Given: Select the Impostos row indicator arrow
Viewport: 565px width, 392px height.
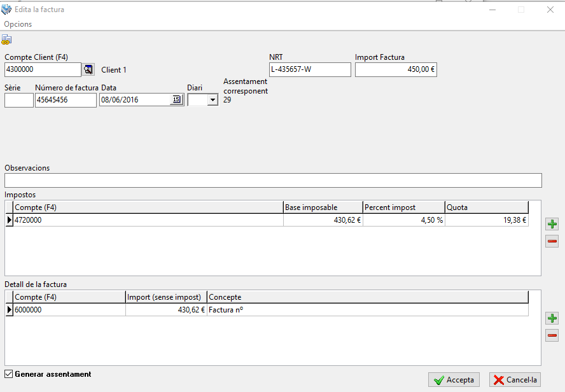Looking at the screenshot, I should (x=10, y=220).
